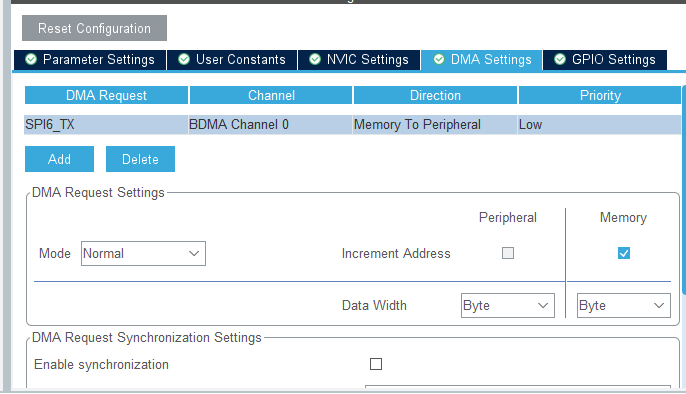Switch to the GPIO Settings tab
This screenshot has width=686, height=394.
(x=605, y=59)
